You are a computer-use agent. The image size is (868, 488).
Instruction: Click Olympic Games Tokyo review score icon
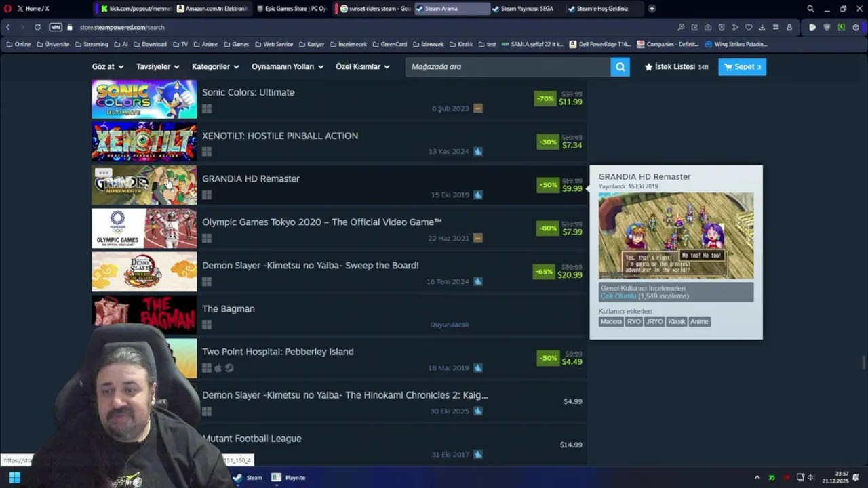478,239
